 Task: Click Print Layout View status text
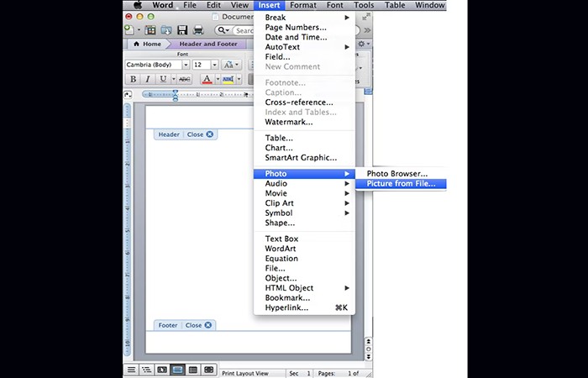point(245,374)
